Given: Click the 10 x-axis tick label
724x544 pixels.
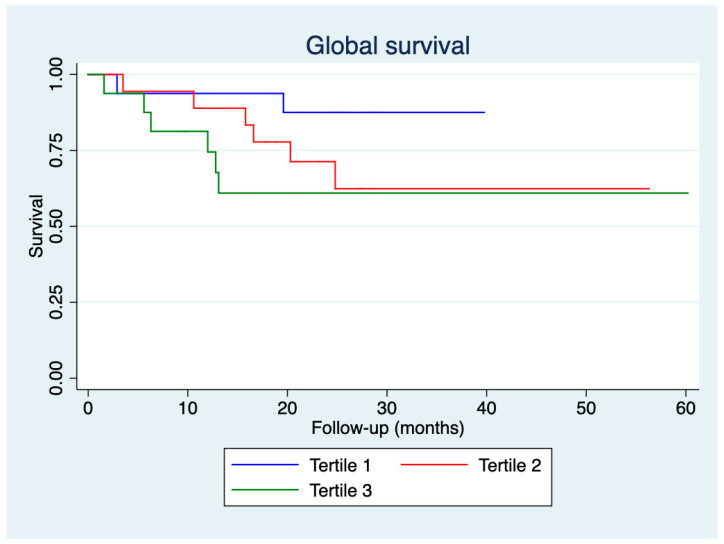Looking at the screenshot, I should [x=187, y=408].
